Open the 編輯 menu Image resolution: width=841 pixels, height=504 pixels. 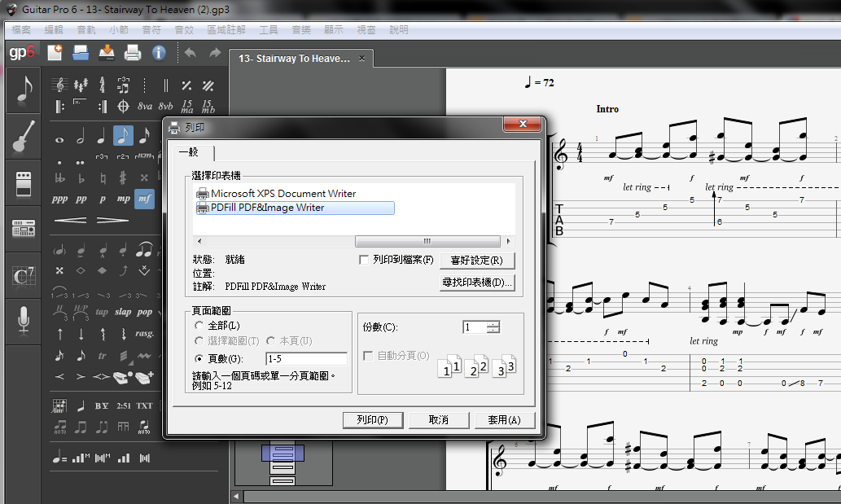54,30
